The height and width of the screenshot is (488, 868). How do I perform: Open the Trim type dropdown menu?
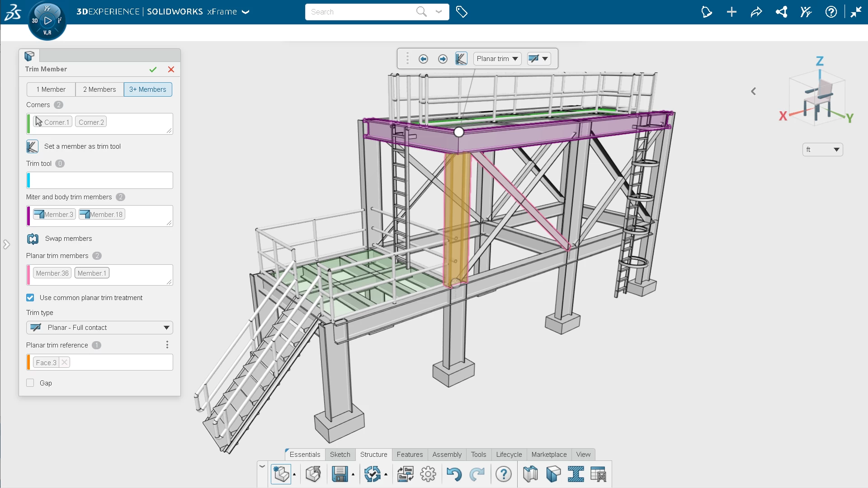point(166,327)
